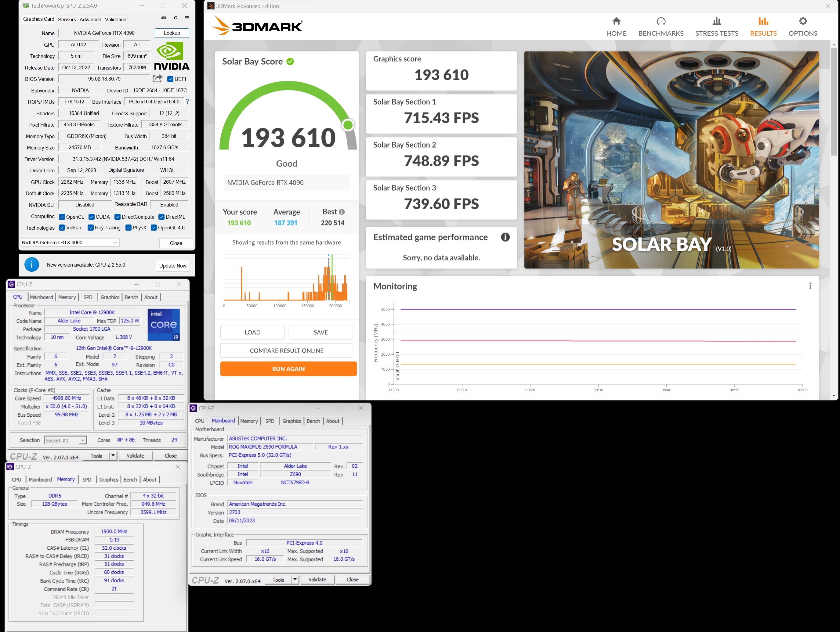Open SPD tab in CPU-Z CPU window
The height and width of the screenshot is (632, 840).
[88, 297]
